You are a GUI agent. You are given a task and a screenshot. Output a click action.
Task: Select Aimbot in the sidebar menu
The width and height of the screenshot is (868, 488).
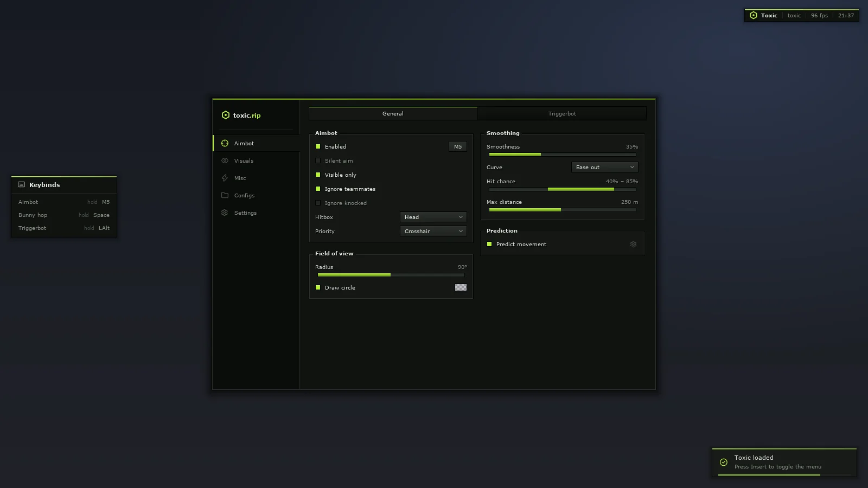coord(256,143)
